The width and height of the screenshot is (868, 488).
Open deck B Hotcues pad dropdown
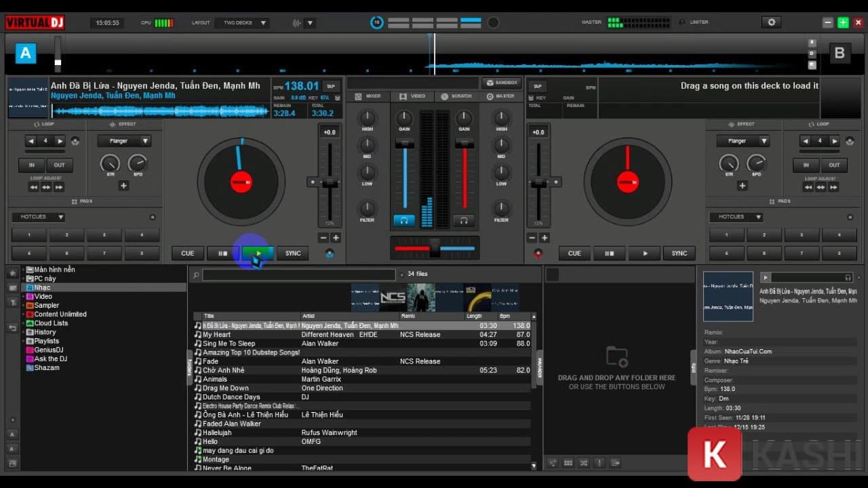coord(736,217)
